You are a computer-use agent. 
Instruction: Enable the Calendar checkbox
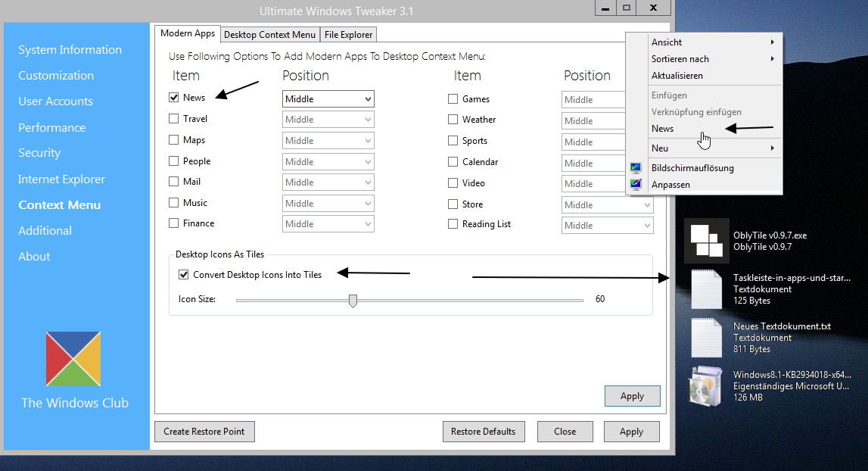click(453, 162)
